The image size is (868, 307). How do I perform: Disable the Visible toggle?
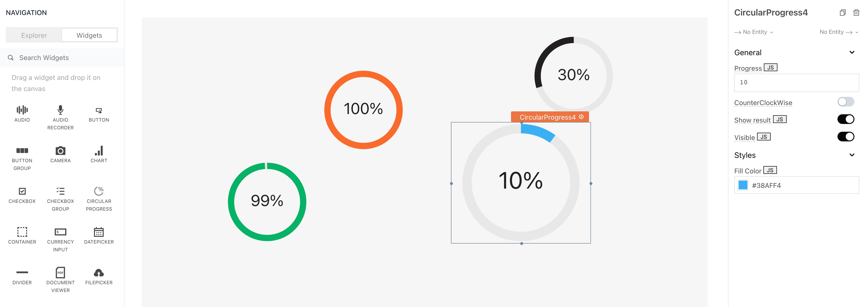845,137
